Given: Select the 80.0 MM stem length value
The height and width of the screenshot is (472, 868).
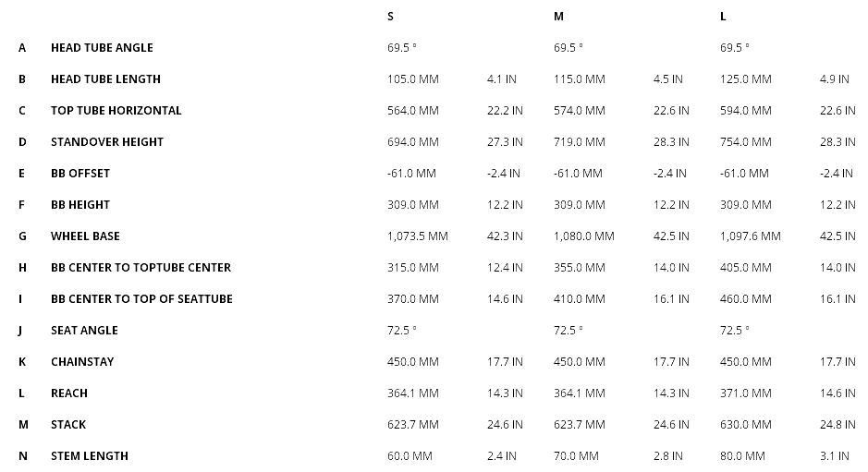Looking at the screenshot, I should [742, 455].
